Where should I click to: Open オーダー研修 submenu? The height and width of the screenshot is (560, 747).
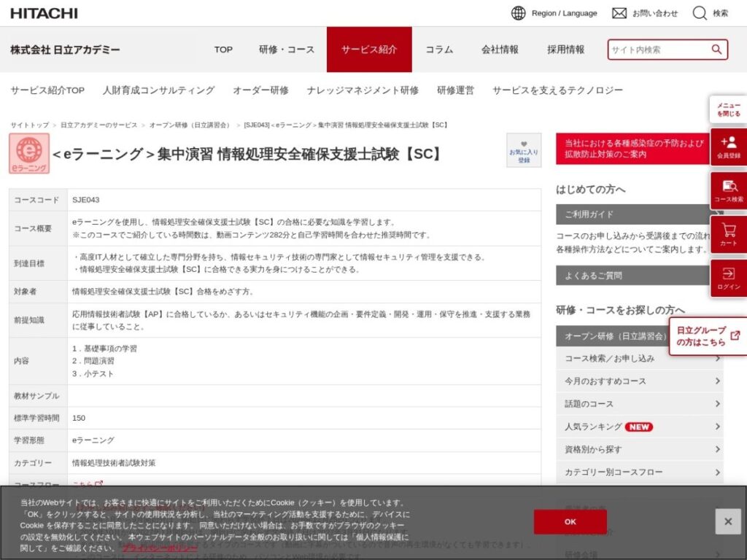(x=260, y=90)
